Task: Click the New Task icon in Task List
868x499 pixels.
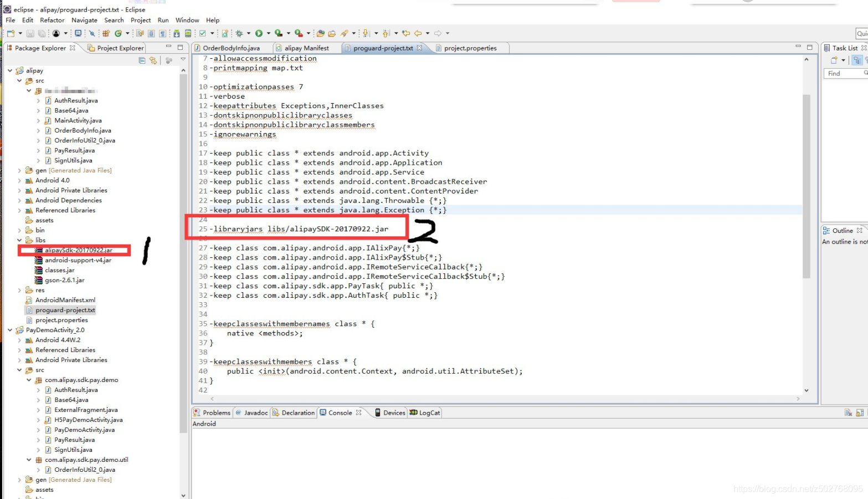Action: (x=834, y=60)
